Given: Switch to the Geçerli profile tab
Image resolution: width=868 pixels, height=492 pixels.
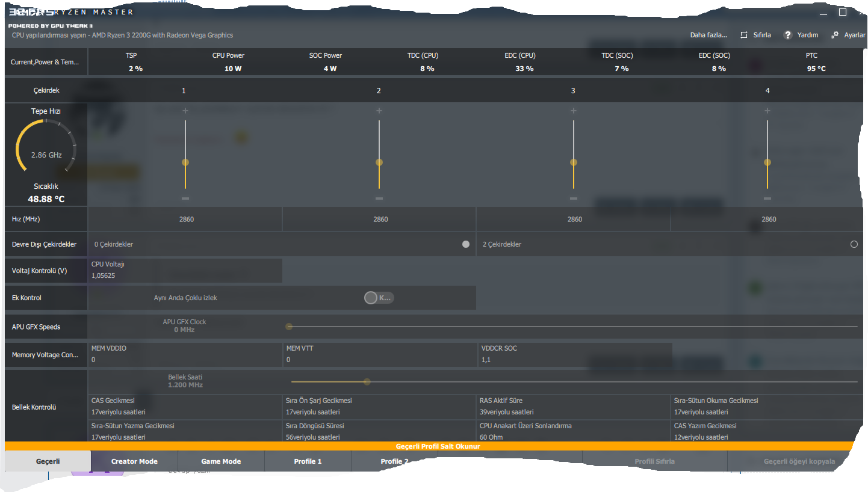Looking at the screenshot, I should 48,461.
